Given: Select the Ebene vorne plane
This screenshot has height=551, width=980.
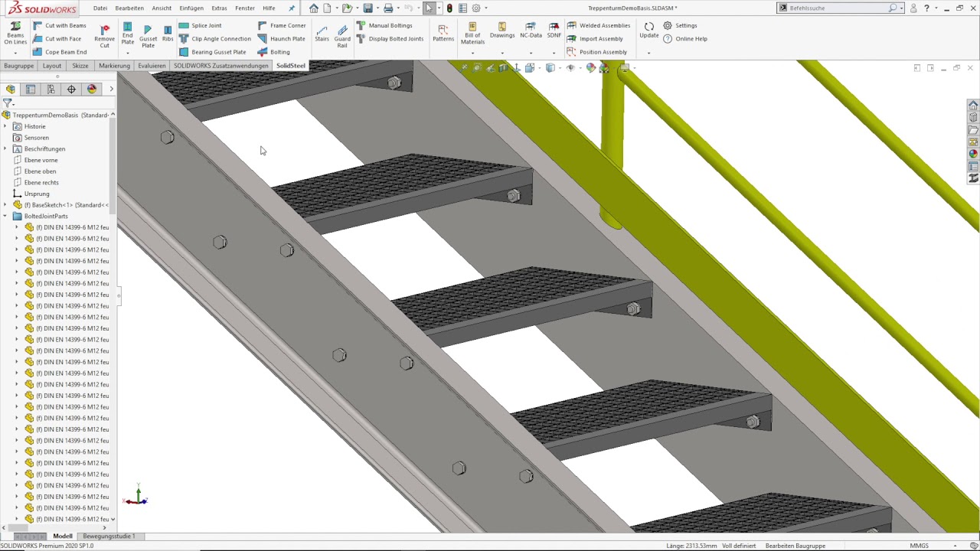Looking at the screenshot, I should [x=35, y=160].
